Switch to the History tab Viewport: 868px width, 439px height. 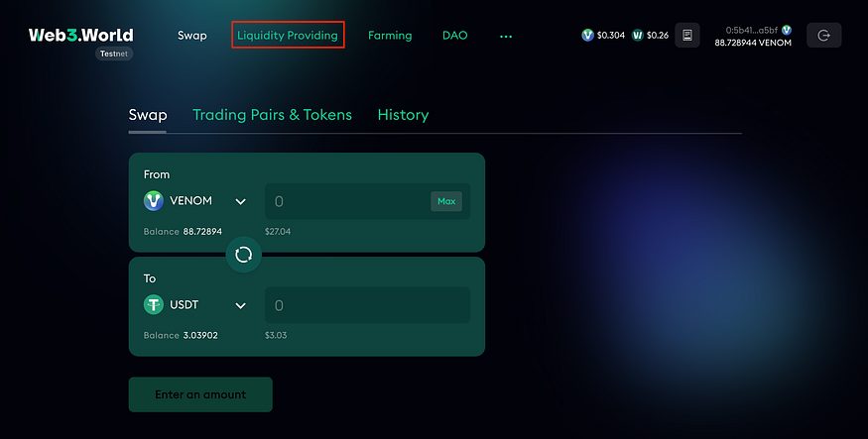pos(403,115)
